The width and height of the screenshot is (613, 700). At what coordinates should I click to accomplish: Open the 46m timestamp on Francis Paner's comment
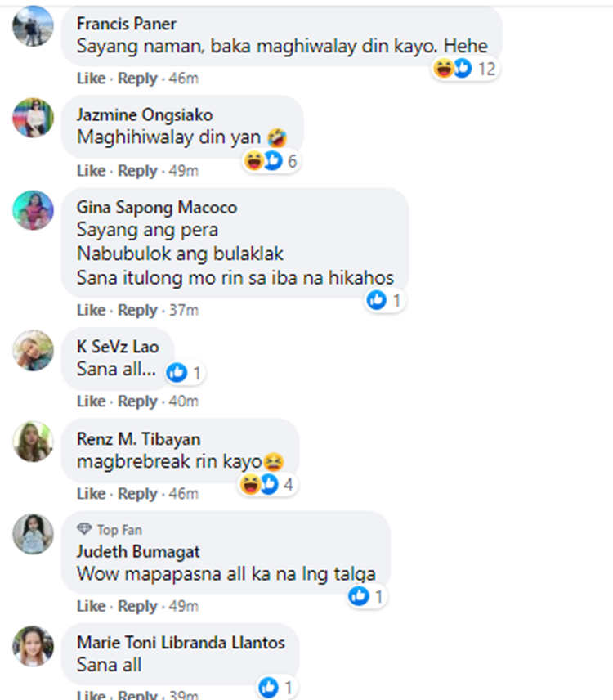click(183, 79)
